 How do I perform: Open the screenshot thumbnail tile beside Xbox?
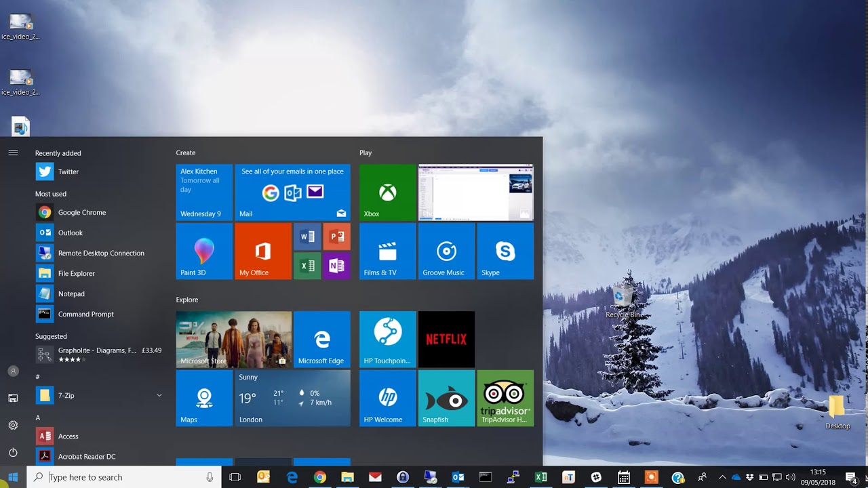[x=476, y=192]
